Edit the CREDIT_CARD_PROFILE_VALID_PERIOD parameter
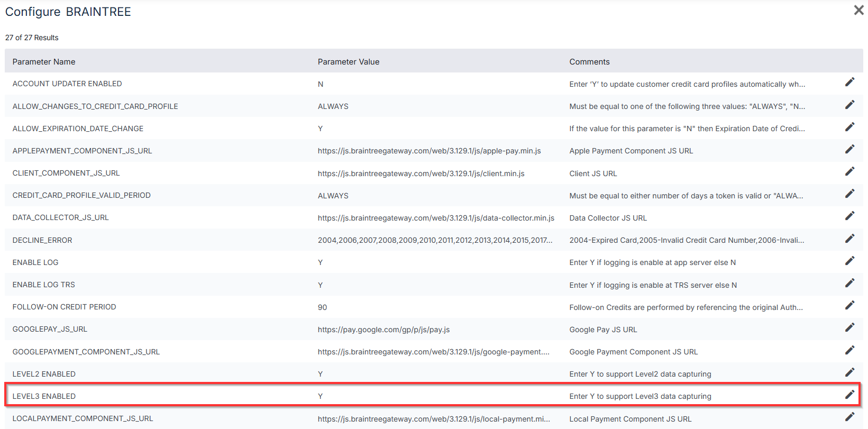Screen dimensions: 868x429 [x=849, y=194]
